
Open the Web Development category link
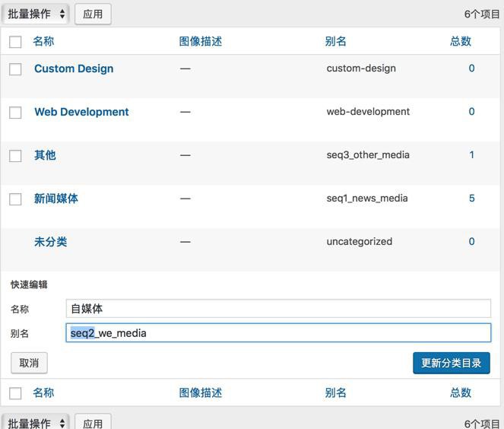pos(81,112)
